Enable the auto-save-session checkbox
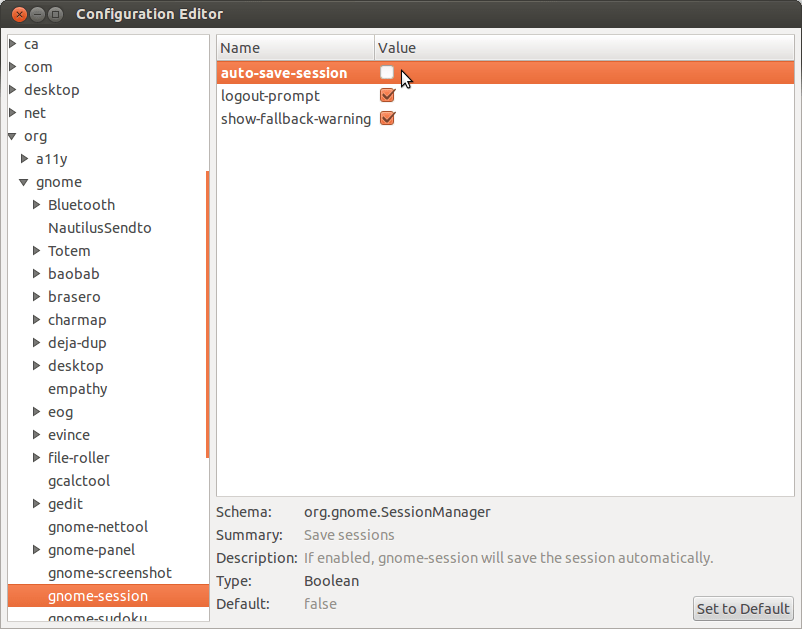802x629 pixels. click(387, 72)
